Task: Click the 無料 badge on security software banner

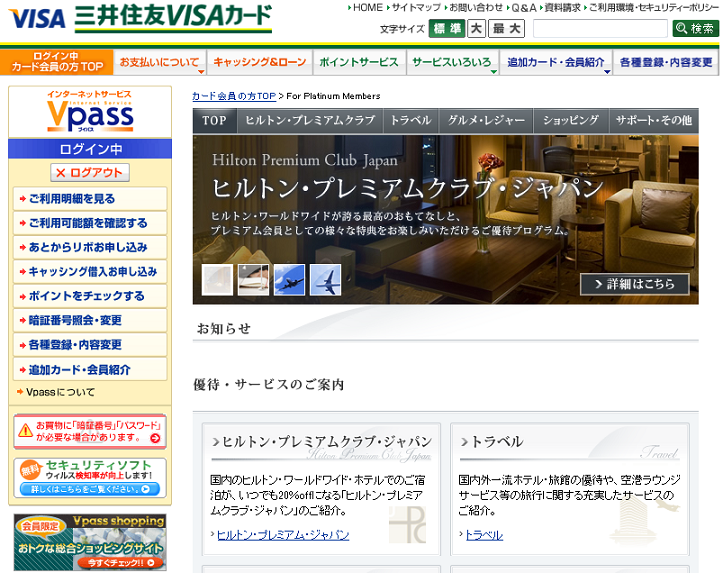Action: pos(30,470)
